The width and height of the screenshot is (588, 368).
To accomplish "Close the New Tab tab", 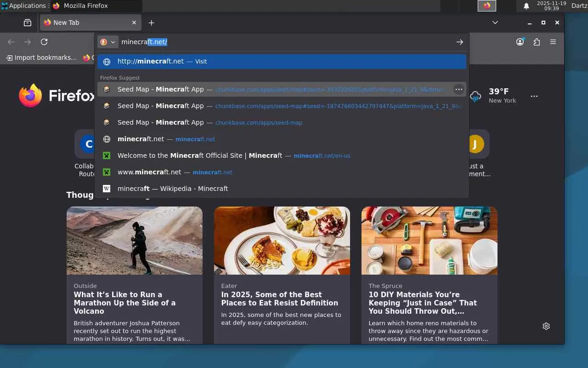I will point(134,23).
